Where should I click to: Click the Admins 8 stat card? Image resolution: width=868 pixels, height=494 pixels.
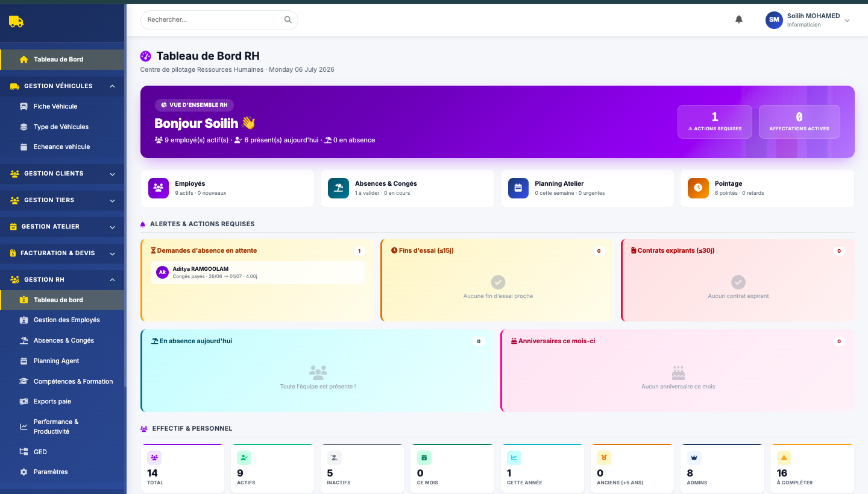pyautogui.click(x=722, y=469)
